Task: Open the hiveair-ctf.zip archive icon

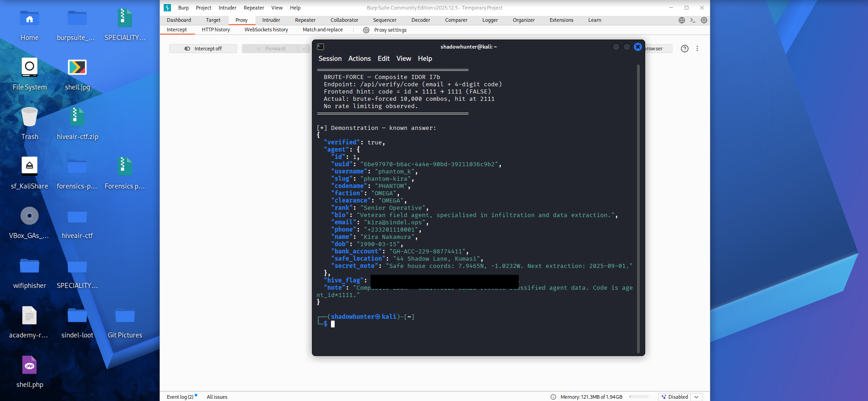Action: pyautogui.click(x=77, y=117)
